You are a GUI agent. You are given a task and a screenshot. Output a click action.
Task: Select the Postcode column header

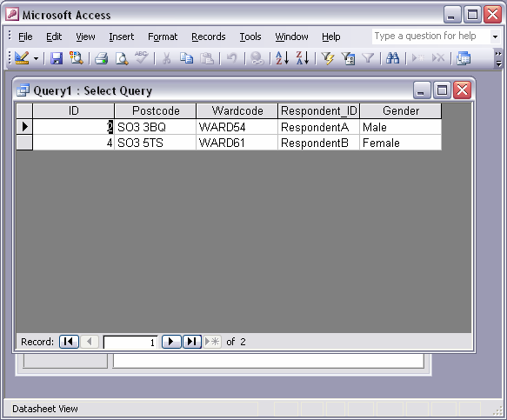tap(156, 111)
